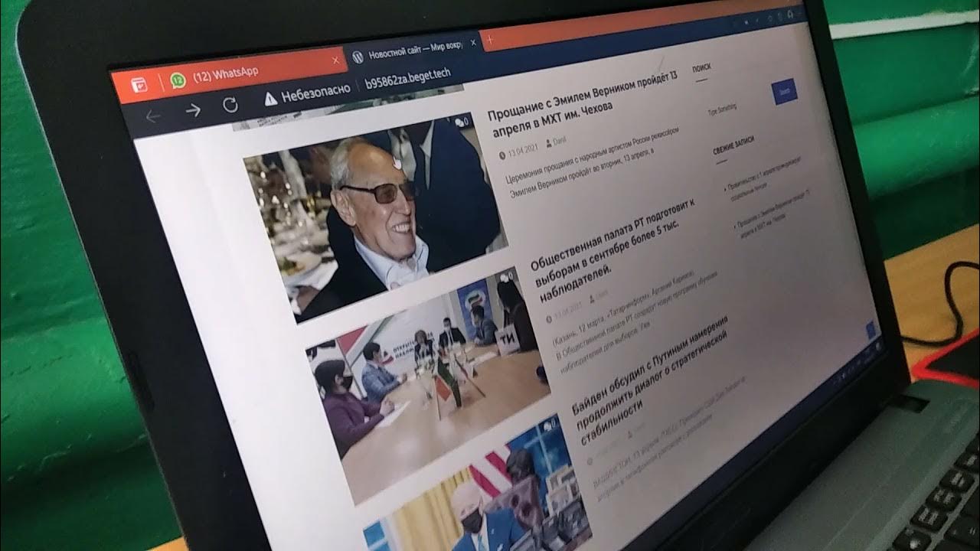Click the Поиск sidebar heading

tap(701, 67)
